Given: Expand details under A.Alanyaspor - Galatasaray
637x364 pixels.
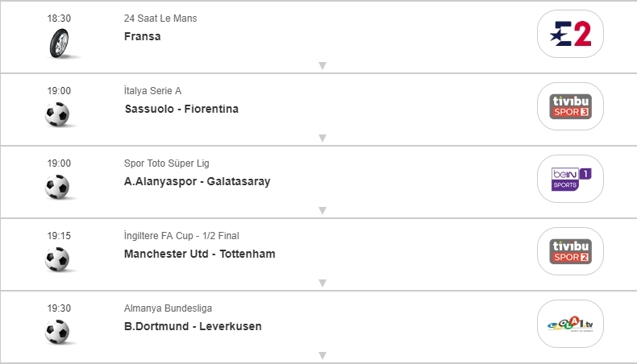Looking at the screenshot, I should point(322,210).
